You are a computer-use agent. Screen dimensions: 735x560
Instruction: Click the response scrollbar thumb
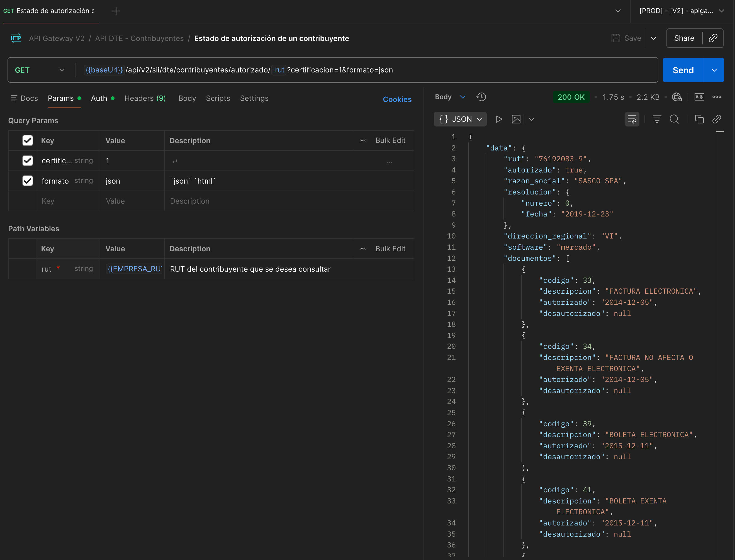[720, 132]
